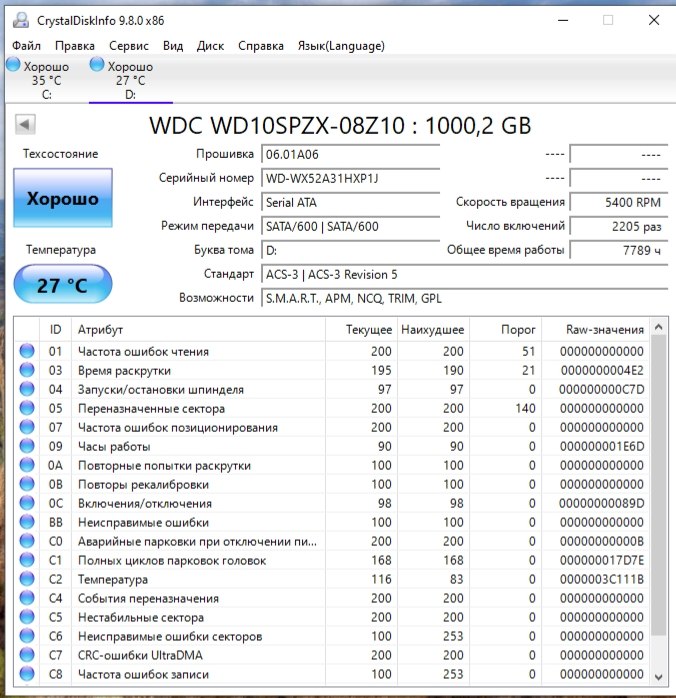Open the Диск menu
The height and width of the screenshot is (698, 676).
tap(210, 46)
